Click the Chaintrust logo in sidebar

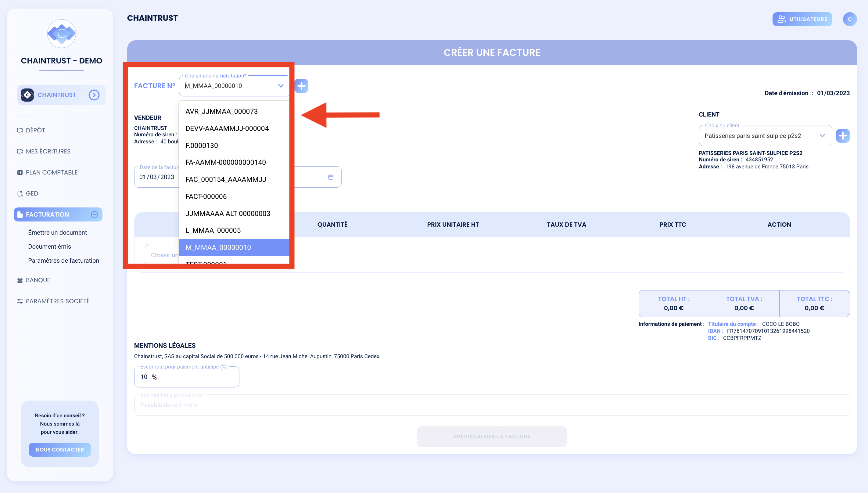point(62,34)
